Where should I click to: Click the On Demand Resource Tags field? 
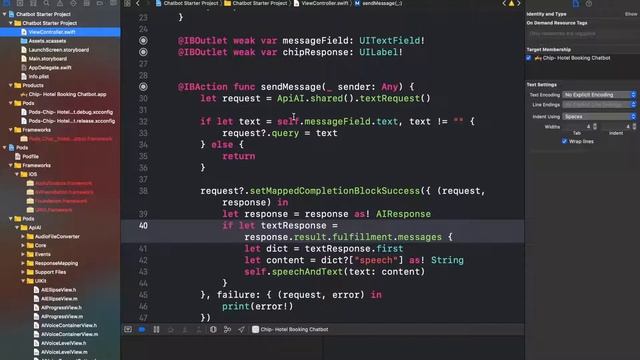click(583, 34)
